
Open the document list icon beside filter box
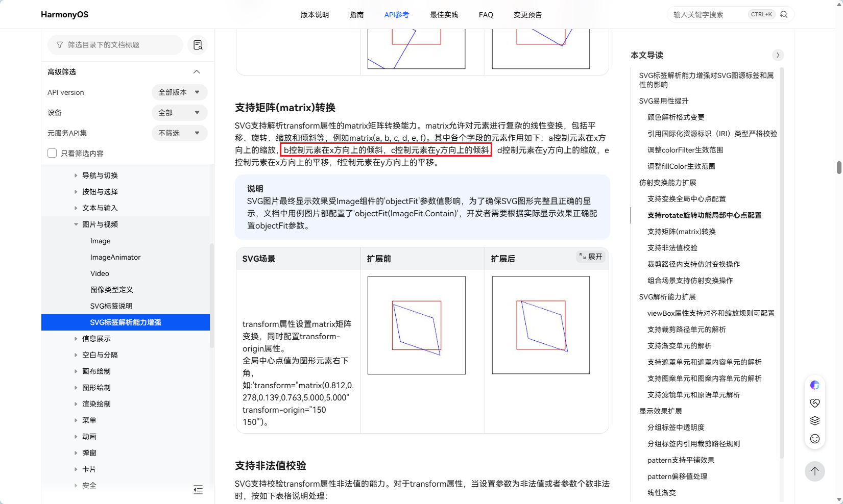[198, 45]
